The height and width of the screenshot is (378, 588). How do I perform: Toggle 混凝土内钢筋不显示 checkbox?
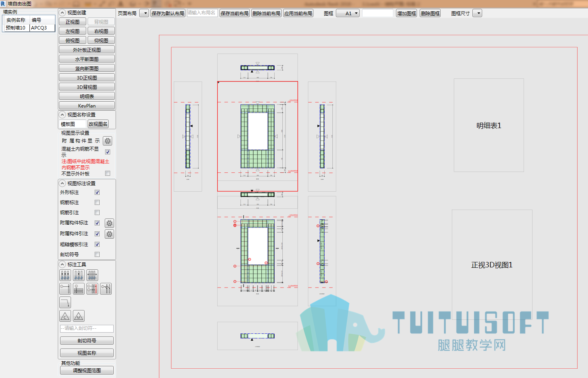click(x=108, y=152)
